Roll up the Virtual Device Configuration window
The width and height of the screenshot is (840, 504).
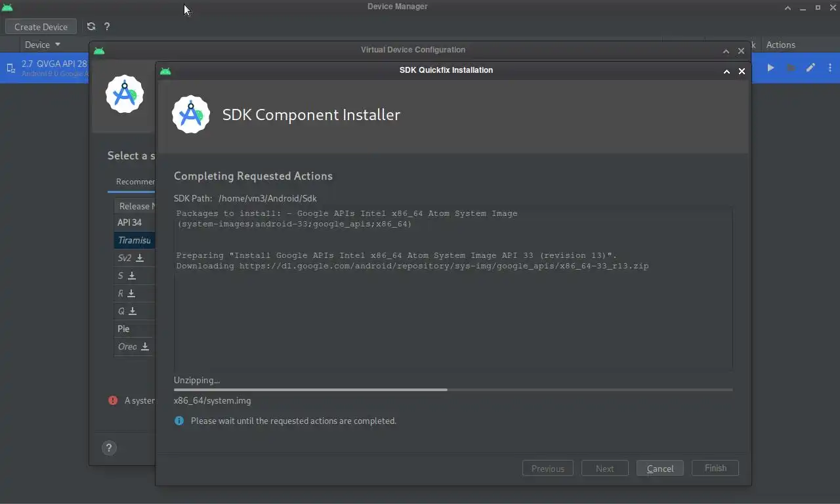point(726,51)
